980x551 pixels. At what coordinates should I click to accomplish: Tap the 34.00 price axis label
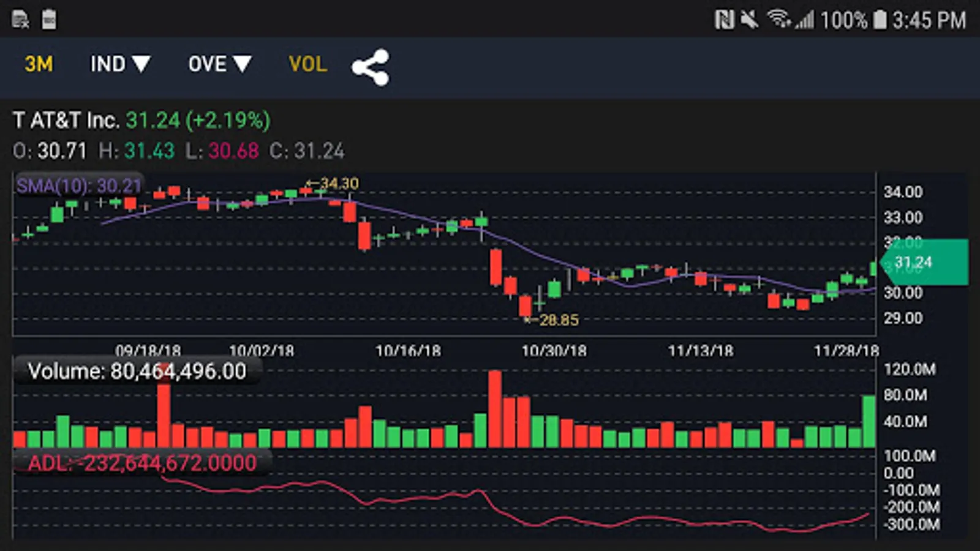(903, 192)
